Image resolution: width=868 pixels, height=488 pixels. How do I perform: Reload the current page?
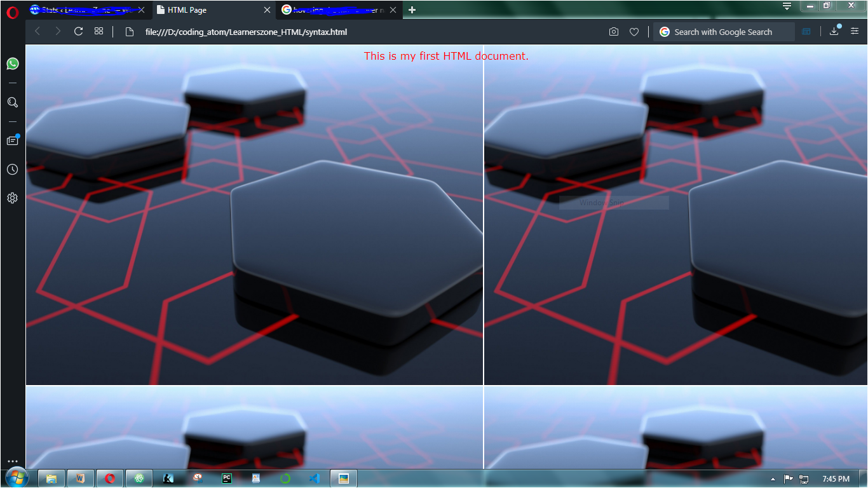tap(79, 31)
